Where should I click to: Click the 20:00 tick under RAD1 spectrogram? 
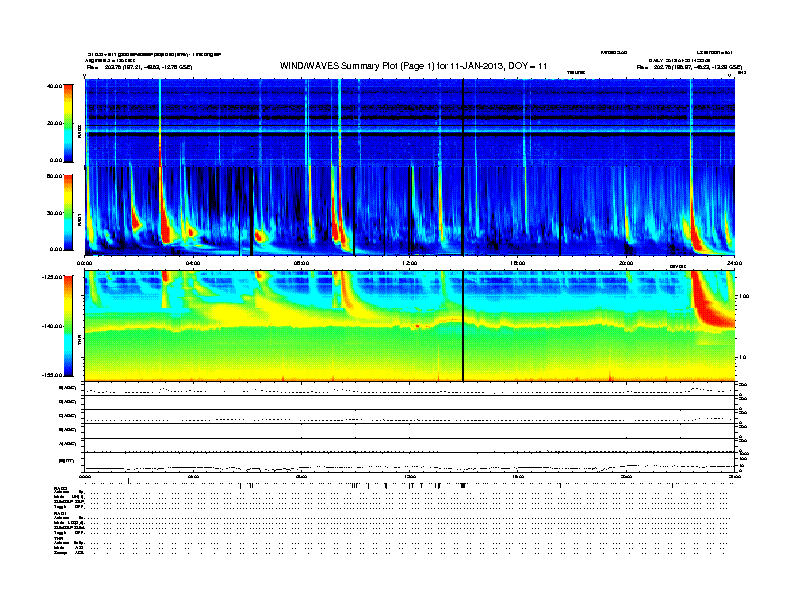point(626,263)
